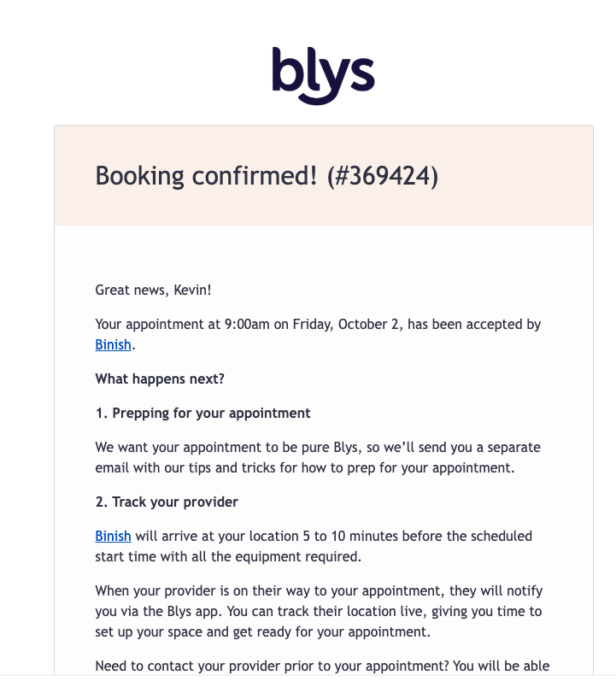Viewport: 616px width, 681px height.
Task: Open the Binish link before 'will arrive'
Action: point(113,537)
